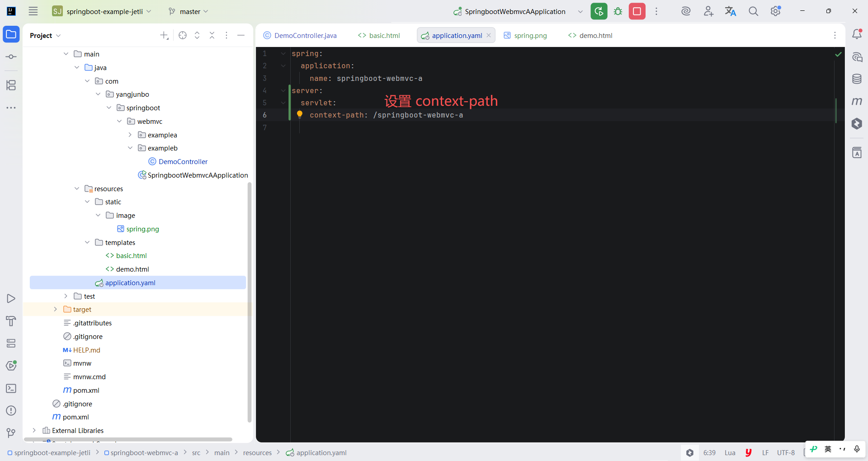The height and width of the screenshot is (461, 868).
Task: Open the Problems tool window
Action: coord(11,410)
